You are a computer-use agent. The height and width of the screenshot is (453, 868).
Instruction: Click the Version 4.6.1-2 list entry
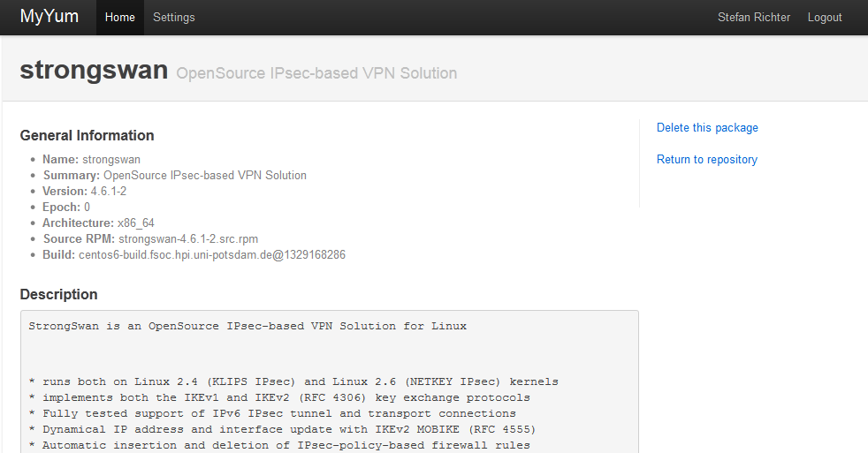tap(84, 192)
